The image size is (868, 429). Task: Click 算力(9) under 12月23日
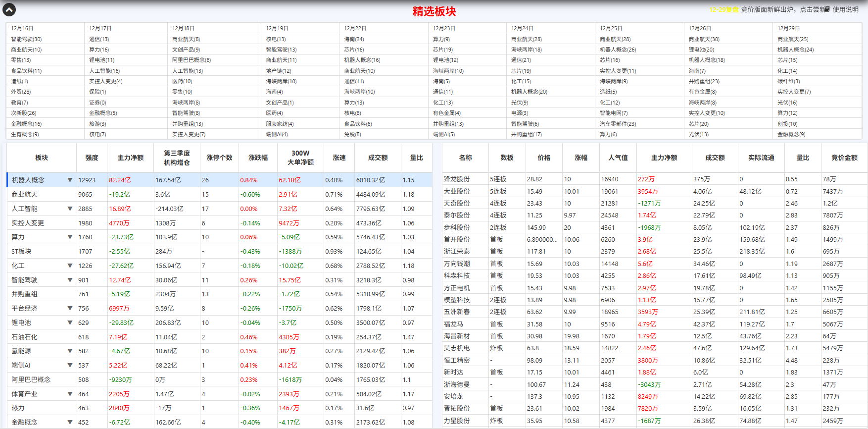click(x=441, y=39)
